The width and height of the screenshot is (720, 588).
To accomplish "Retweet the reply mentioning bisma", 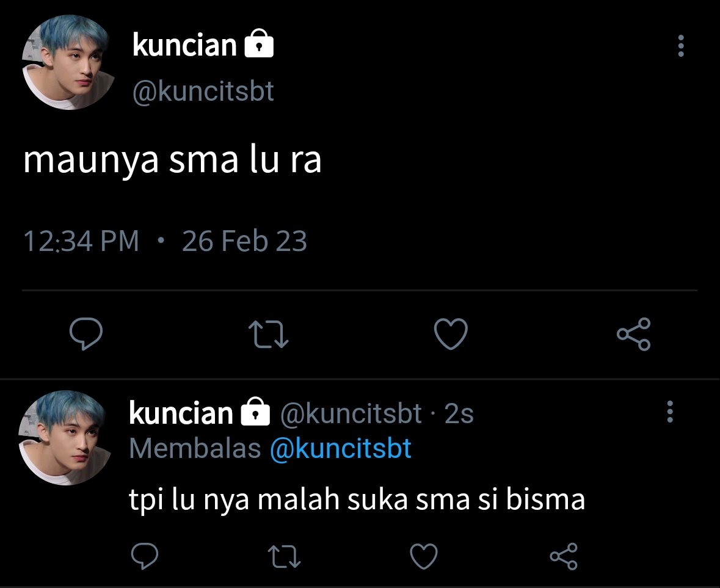I will [284, 556].
